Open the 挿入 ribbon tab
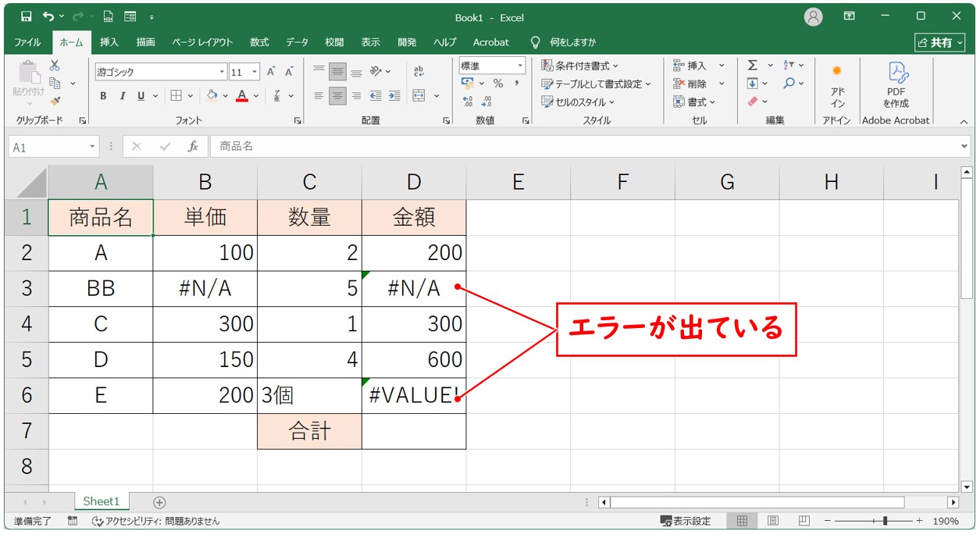The image size is (980, 535). pos(109,42)
